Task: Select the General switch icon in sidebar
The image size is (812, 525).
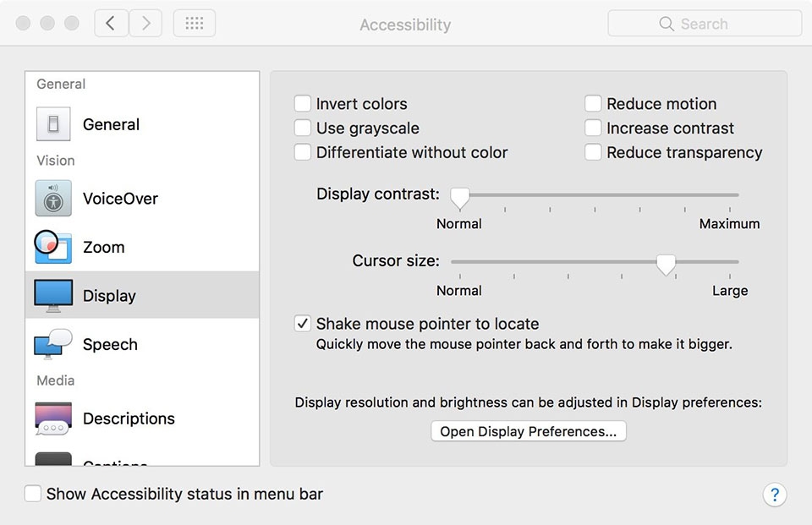Action: [53, 124]
